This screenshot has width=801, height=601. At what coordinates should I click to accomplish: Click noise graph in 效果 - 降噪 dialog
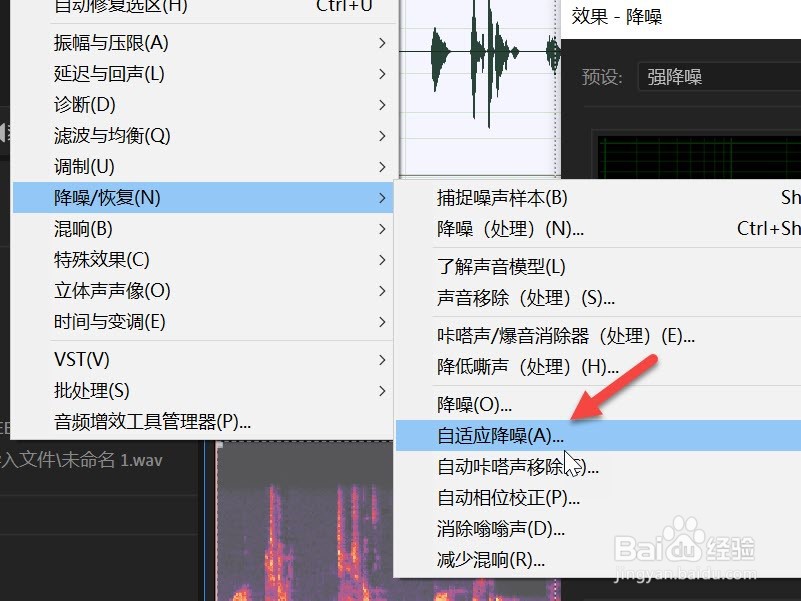point(699,157)
